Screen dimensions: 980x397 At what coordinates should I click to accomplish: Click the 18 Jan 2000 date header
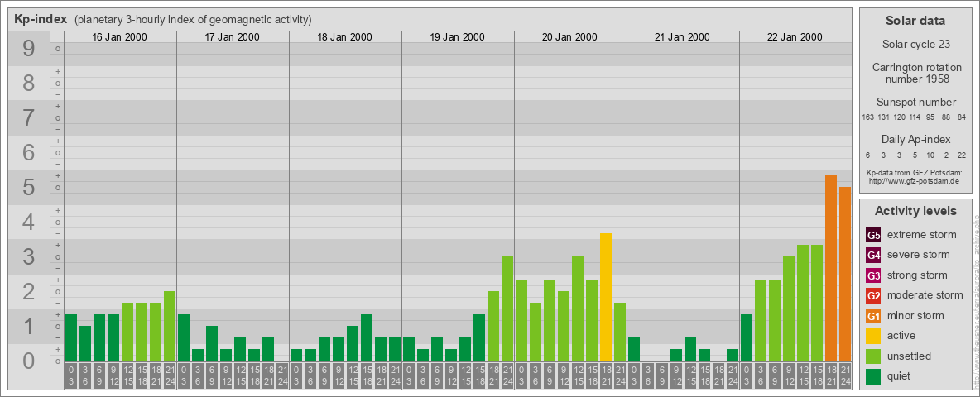pyautogui.click(x=345, y=37)
